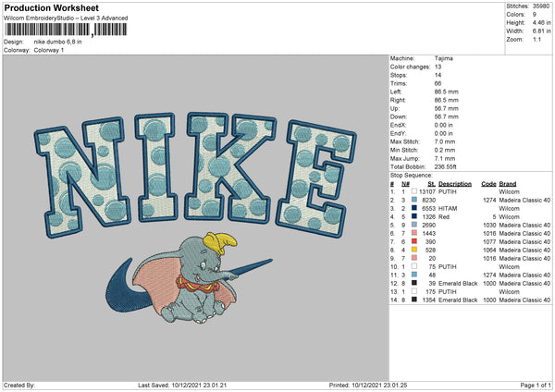Image resolution: width=555 pixels, height=392 pixels.
Task: Click the St. column header
Action: point(430,183)
